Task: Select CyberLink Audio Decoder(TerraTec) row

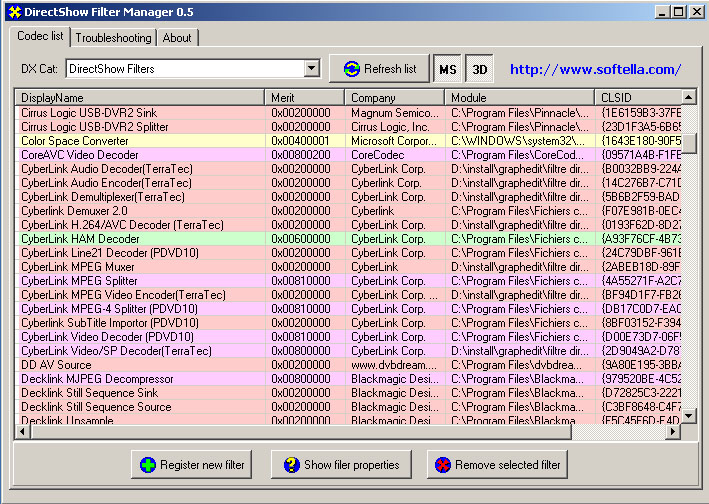Action: [x=348, y=169]
